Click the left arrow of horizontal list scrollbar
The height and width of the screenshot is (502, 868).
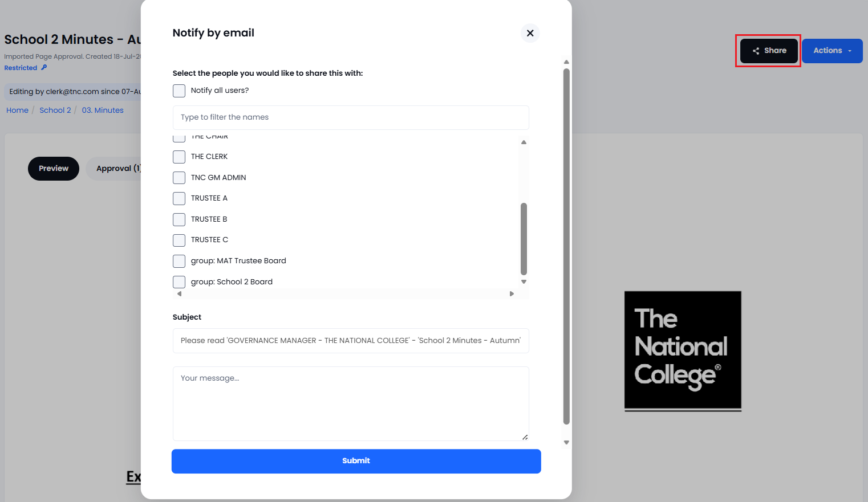[x=179, y=294]
